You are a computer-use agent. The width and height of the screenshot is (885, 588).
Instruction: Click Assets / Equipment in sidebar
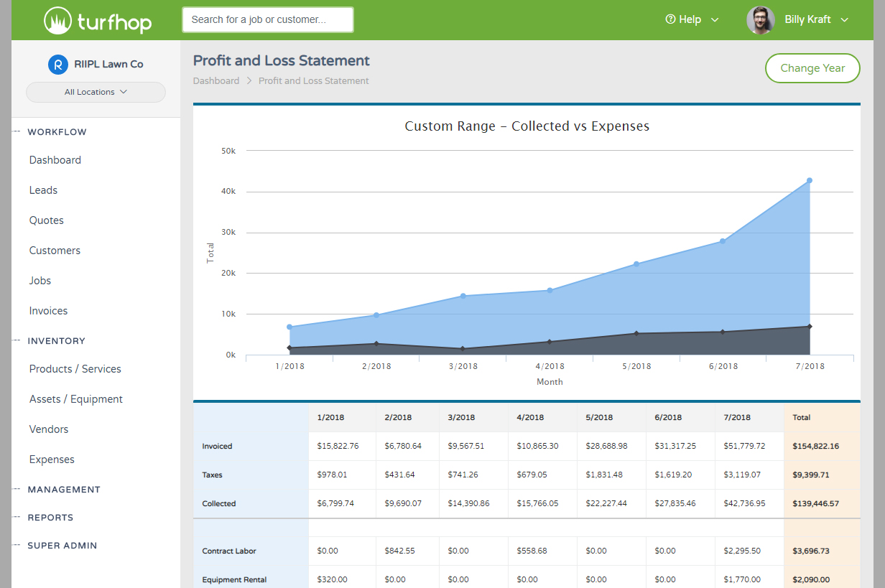click(x=76, y=398)
